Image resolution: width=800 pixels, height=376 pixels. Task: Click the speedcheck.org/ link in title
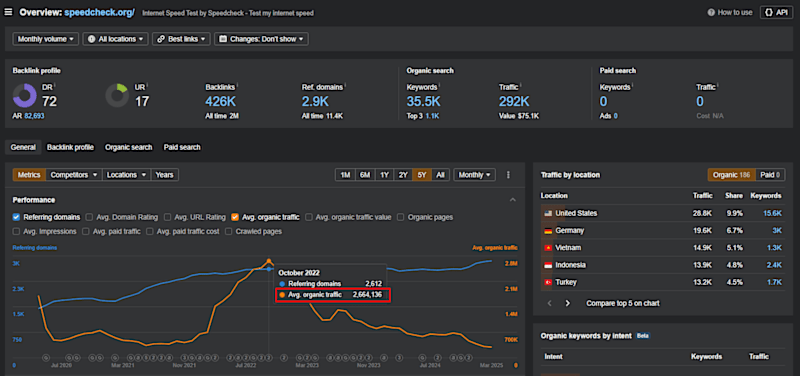[99, 12]
